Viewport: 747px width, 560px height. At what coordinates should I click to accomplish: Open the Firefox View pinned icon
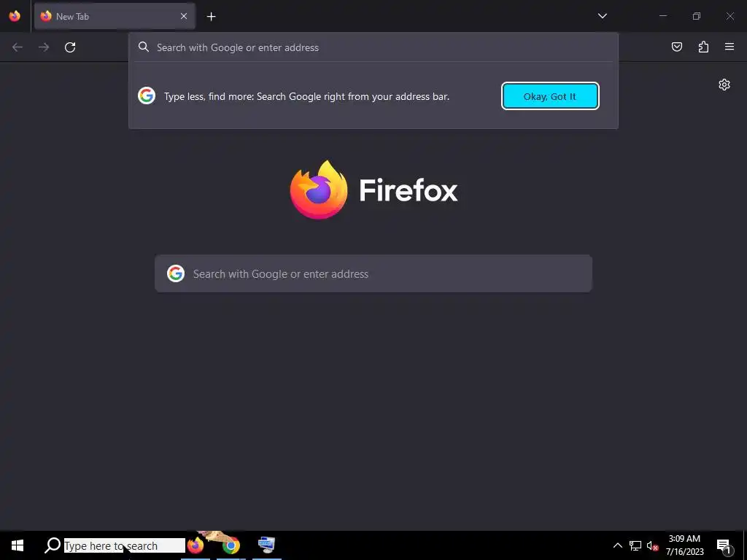pyautogui.click(x=15, y=16)
